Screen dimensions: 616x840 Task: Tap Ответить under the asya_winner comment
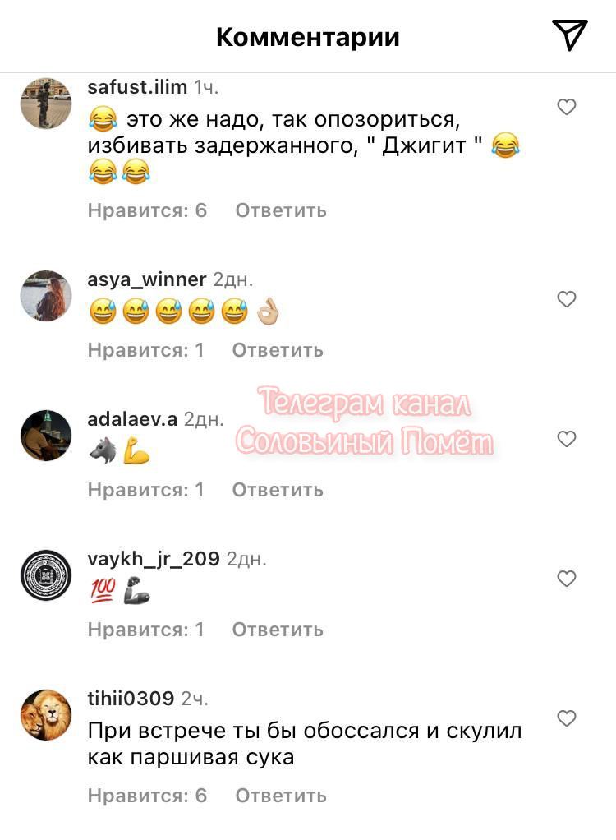pos(278,350)
